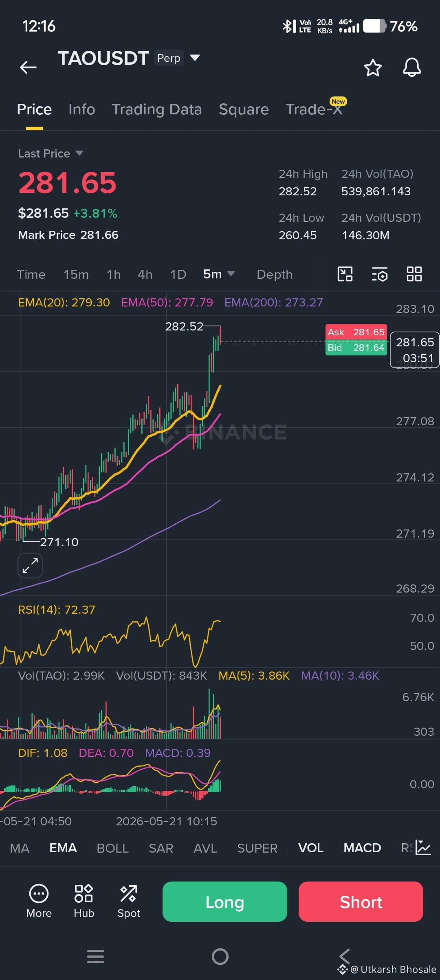This screenshot has height=980, width=440.
Task: Open chart indicator settings icon
Action: pos(380,274)
